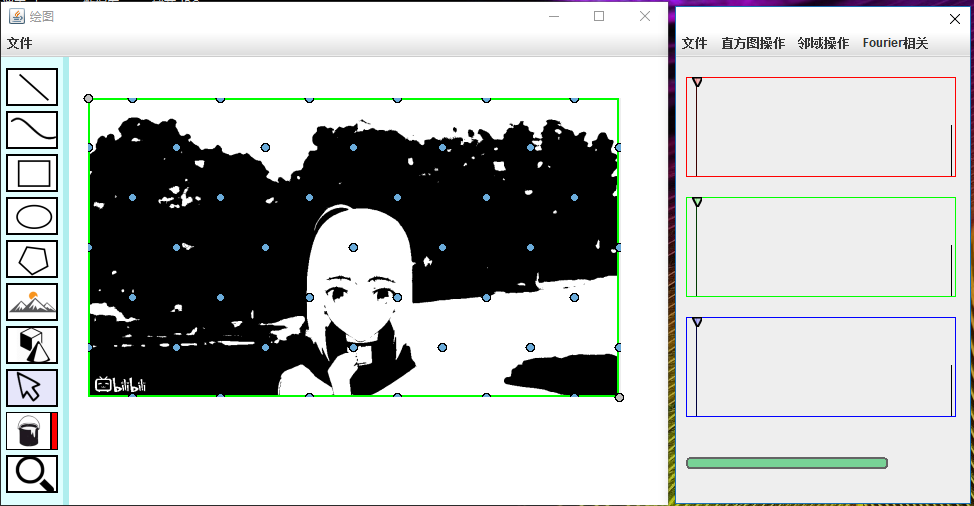Click the red histogram triangle slider marker
Screen dimensions: 974x506
[x=697, y=82]
